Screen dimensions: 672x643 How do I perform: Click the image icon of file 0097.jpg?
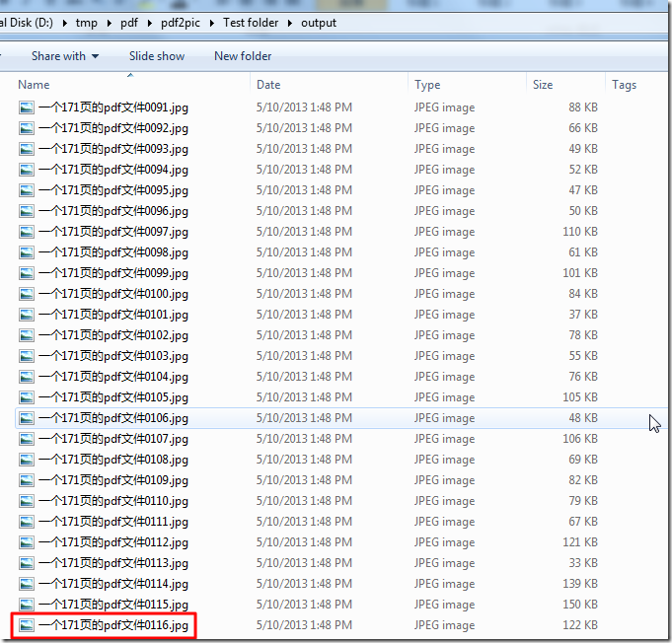pos(26,232)
